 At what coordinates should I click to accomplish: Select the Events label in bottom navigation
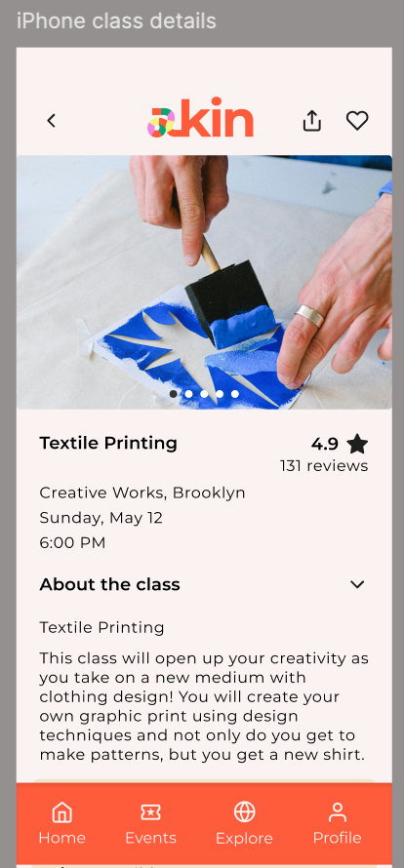[150, 838]
